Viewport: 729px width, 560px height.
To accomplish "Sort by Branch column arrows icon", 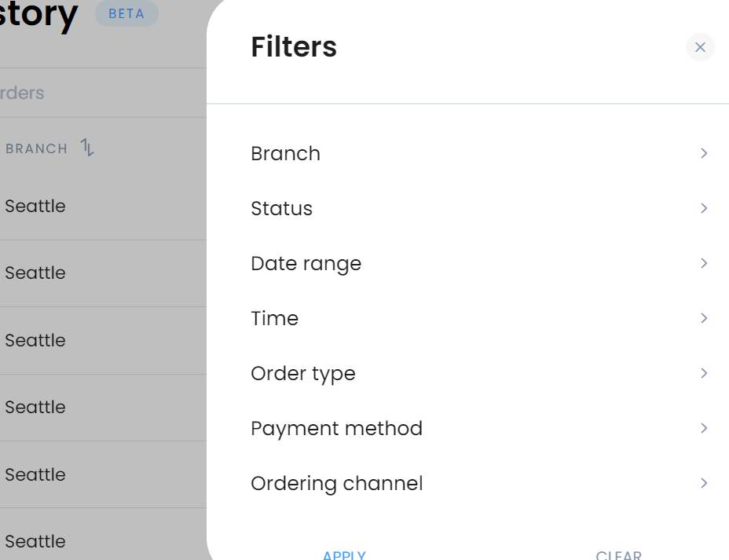I will tap(87, 148).
